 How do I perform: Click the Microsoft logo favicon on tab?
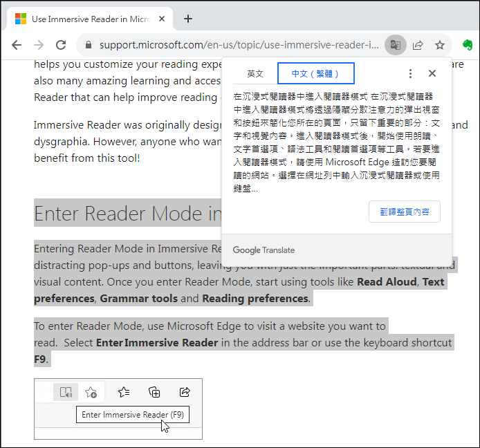click(21, 19)
